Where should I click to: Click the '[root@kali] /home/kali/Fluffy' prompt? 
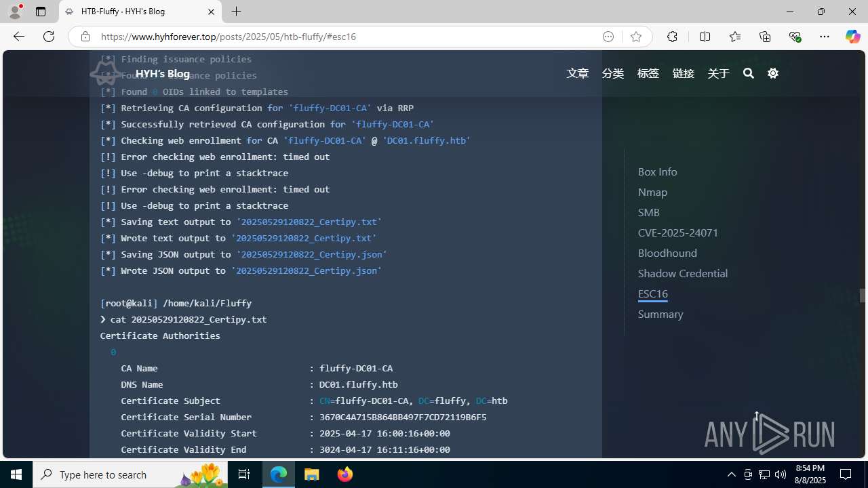point(176,303)
